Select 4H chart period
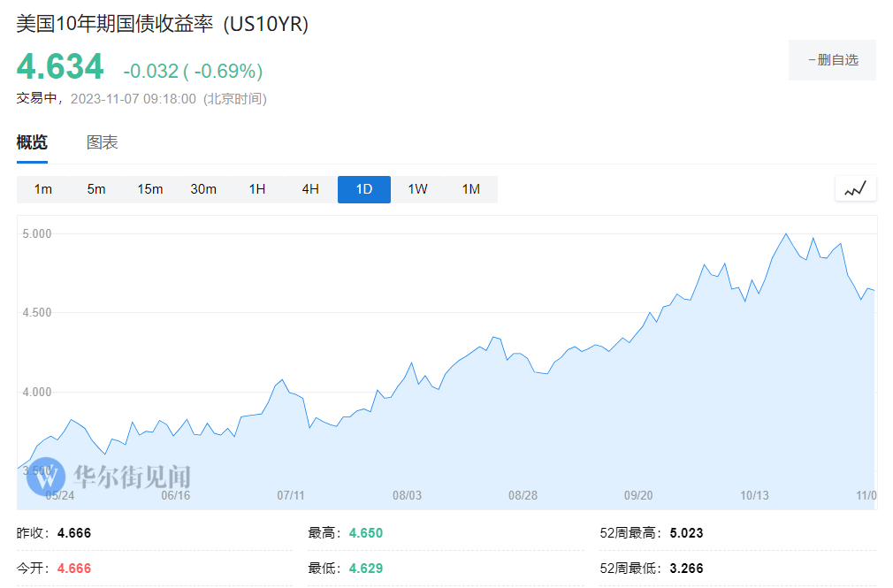 [310, 189]
